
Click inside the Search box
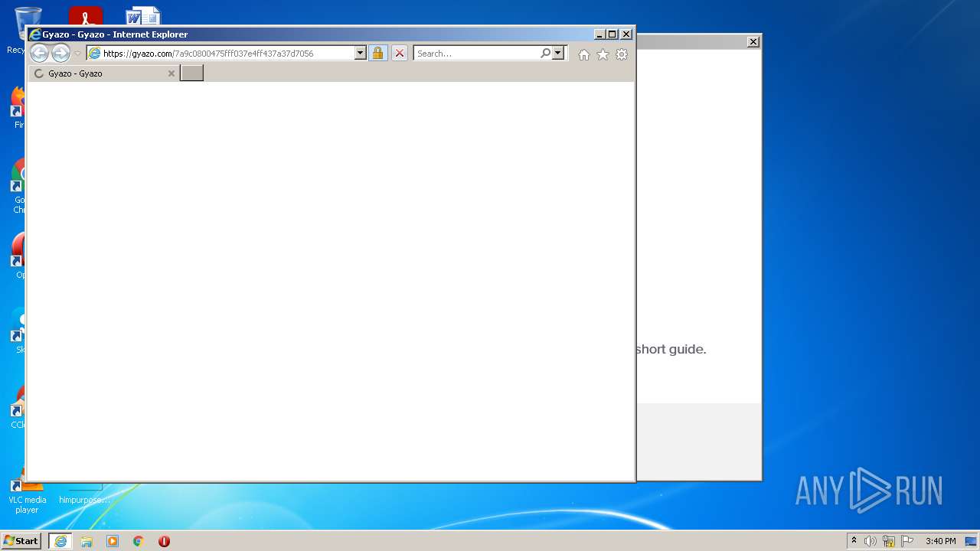pos(476,54)
